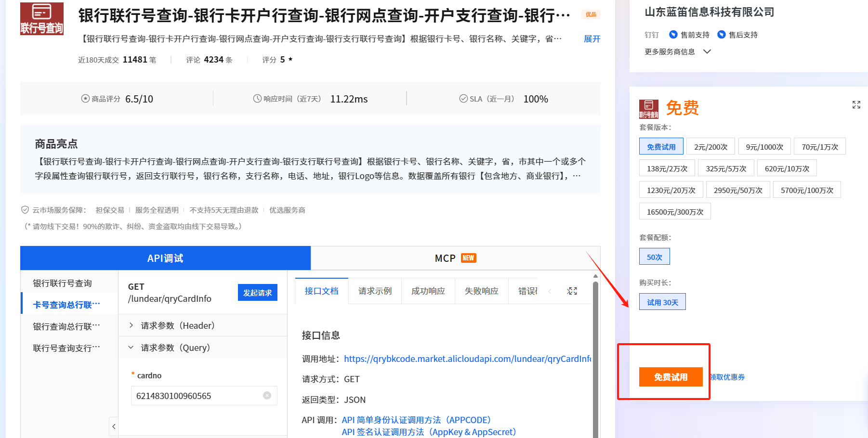Viewport: 868px width, 438px height.
Task: Select the 2元/200次 pricing plan
Action: pos(710,146)
